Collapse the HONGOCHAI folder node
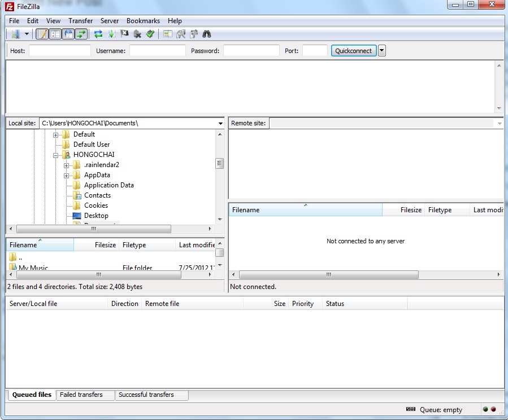Screen dimensions: 508x420 [x=56, y=155]
